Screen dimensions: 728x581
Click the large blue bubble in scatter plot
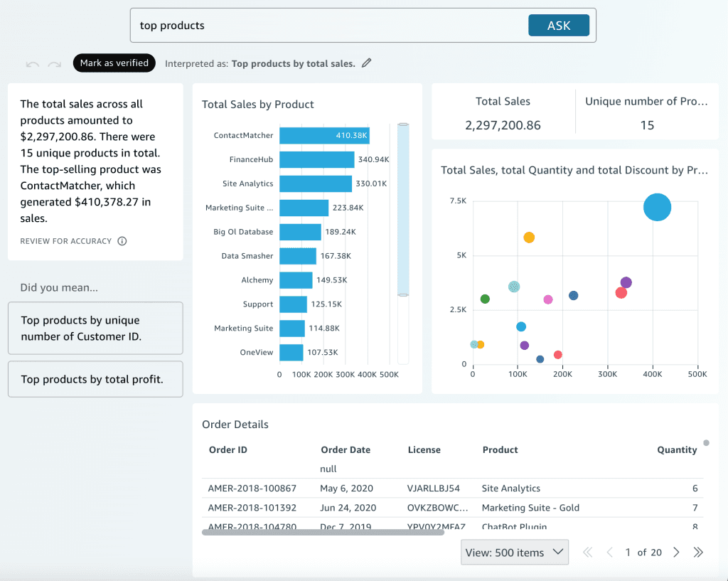[x=657, y=207]
